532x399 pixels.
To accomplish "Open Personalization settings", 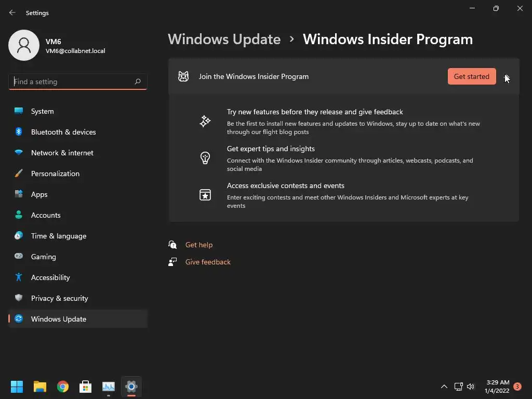I will tap(78, 174).
